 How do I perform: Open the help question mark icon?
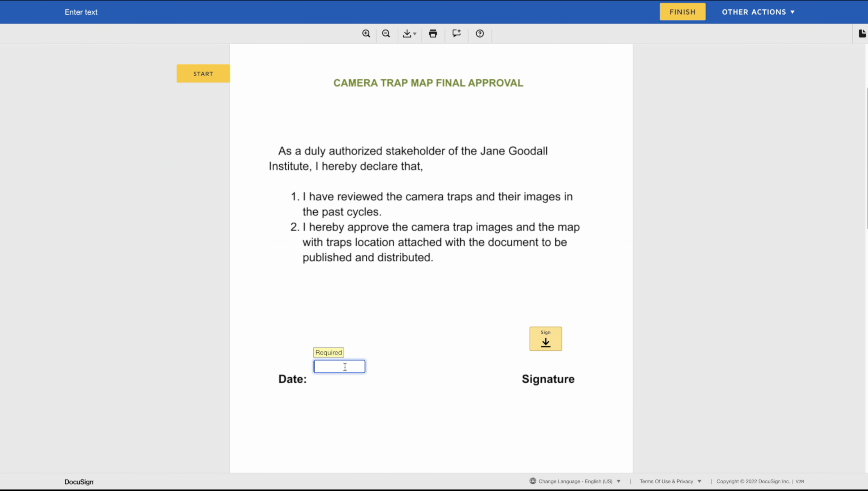480,33
